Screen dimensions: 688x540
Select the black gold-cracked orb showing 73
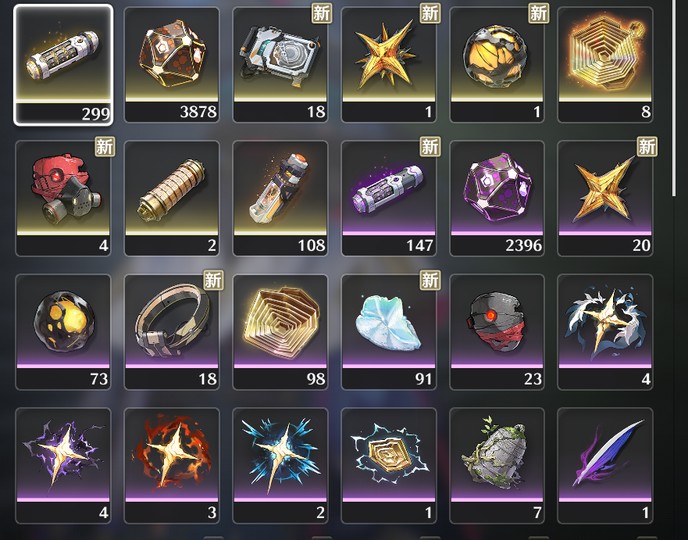(x=63, y=332)
